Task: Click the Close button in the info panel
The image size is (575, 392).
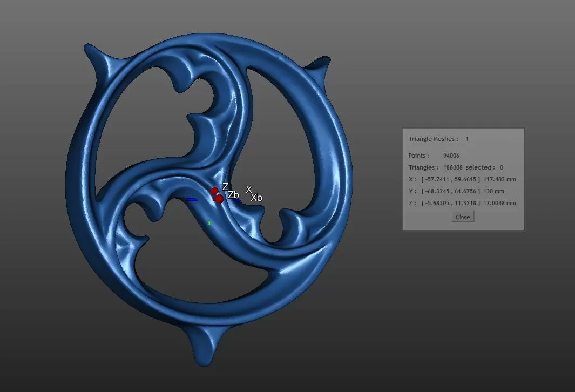Action: 463,217
